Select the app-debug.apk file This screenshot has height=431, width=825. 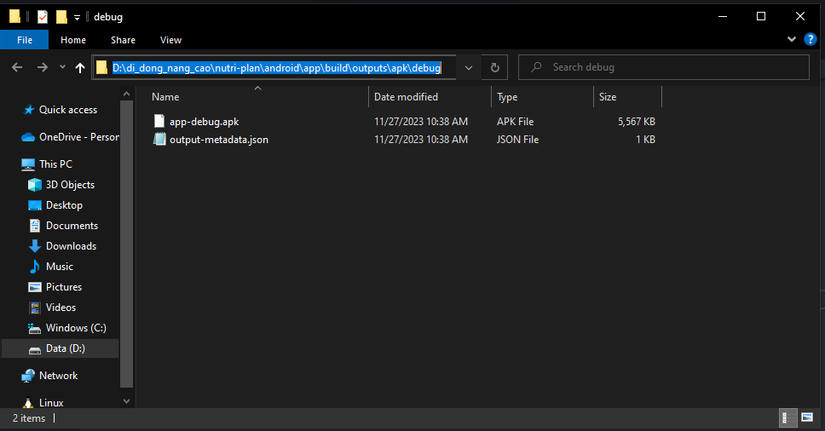pos(204,122)
